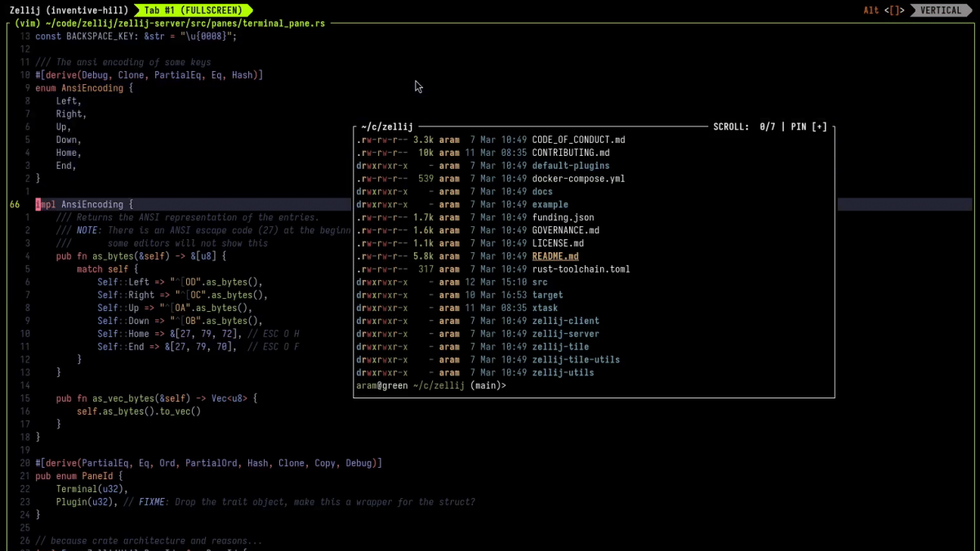Screen dimensions: 980x551
Task: Select Tab #1 (FULLSCREEN) in tab bar
Action: point(193,11)
